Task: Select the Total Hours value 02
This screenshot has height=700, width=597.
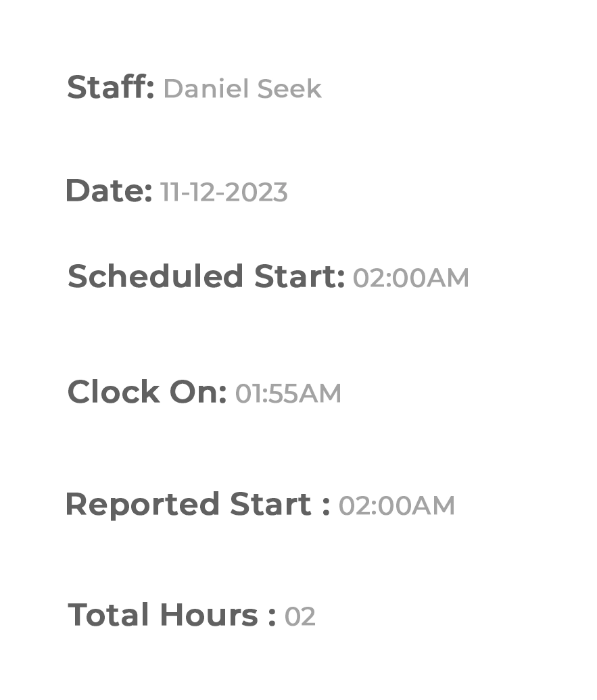Action: pos(300,616)
